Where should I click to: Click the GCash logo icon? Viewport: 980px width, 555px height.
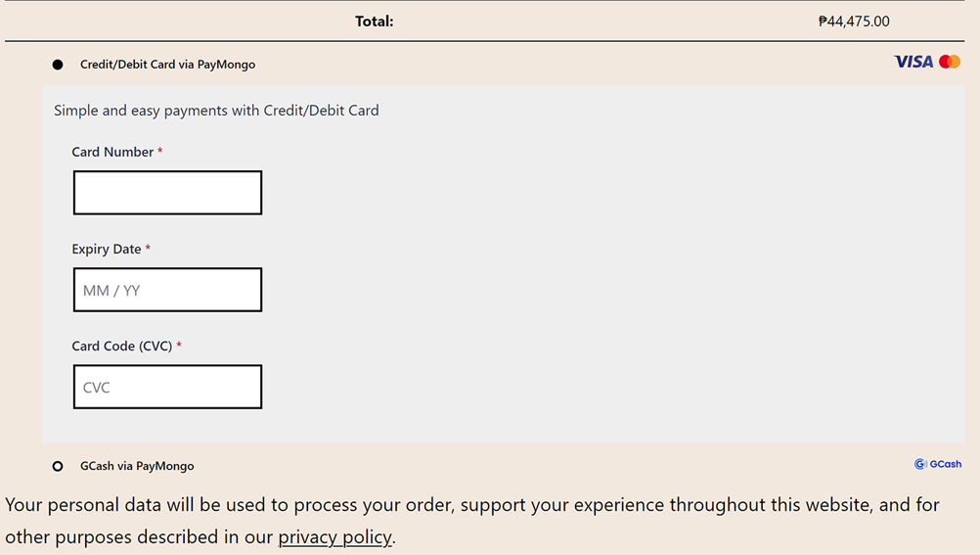pos(920,464)
